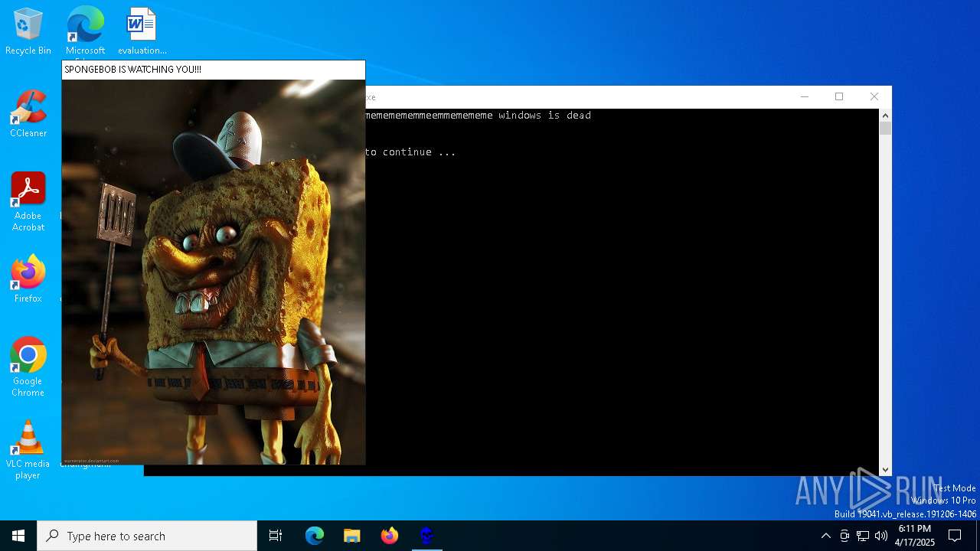Click the 'to continue ...' console line
This screenshot has width=980, height=551.
[x=410, y=152]
